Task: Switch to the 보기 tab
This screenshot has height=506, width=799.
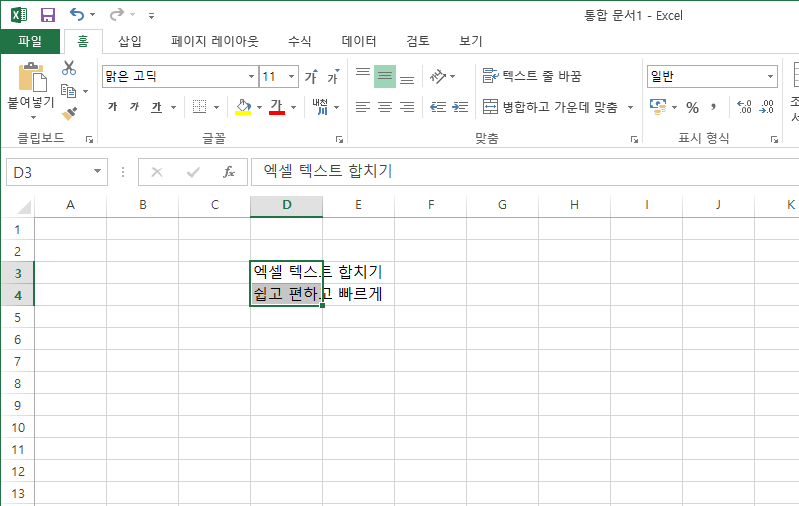Action: [x=471, y=41]
